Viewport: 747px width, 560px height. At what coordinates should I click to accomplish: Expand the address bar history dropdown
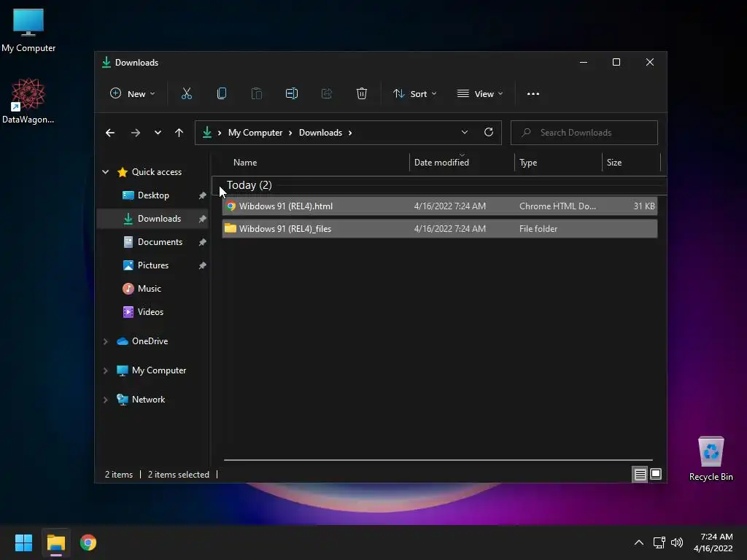(465, 133)
